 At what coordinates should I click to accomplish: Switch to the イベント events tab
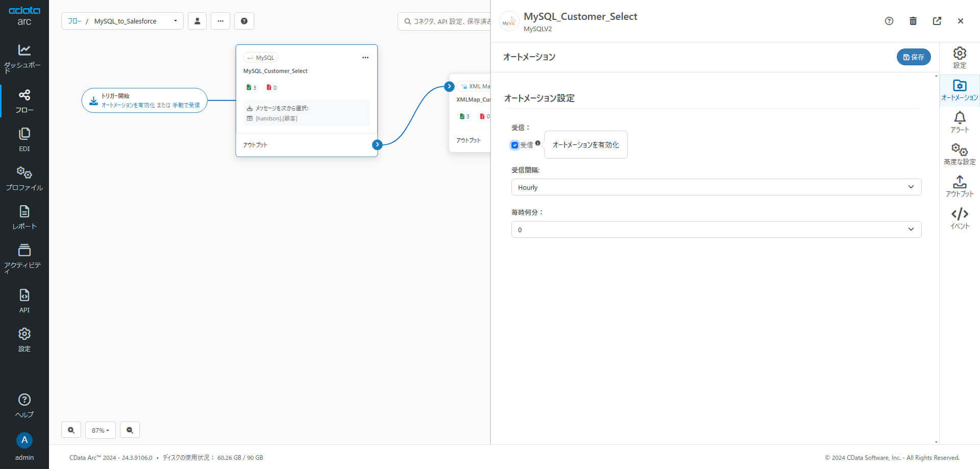pos(960,218)
